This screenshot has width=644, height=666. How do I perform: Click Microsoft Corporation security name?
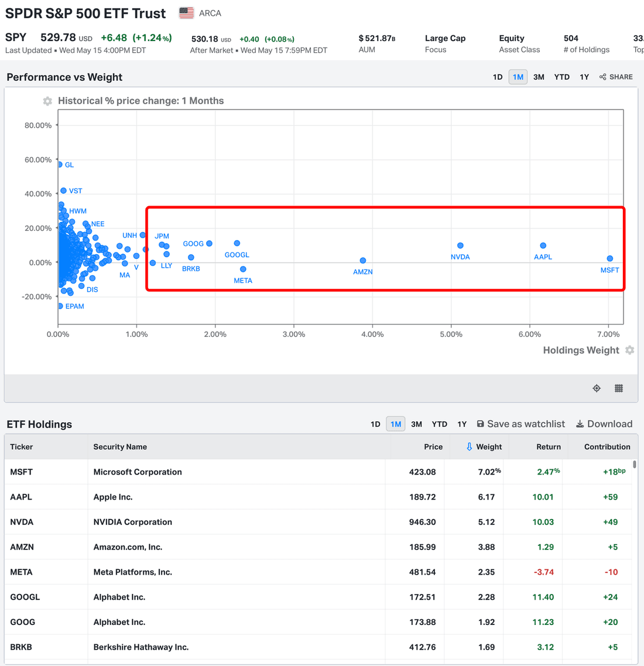[x=138, y=472]
